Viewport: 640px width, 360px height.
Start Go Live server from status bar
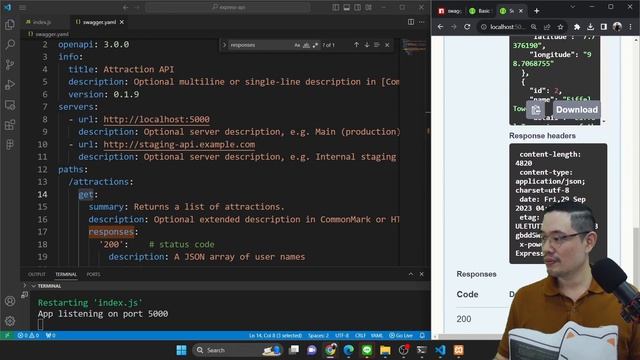pos(401,336)
